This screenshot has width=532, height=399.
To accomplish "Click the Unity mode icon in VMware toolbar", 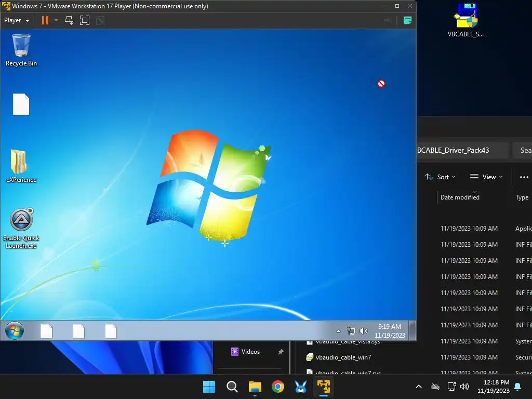I will [100, 20].
